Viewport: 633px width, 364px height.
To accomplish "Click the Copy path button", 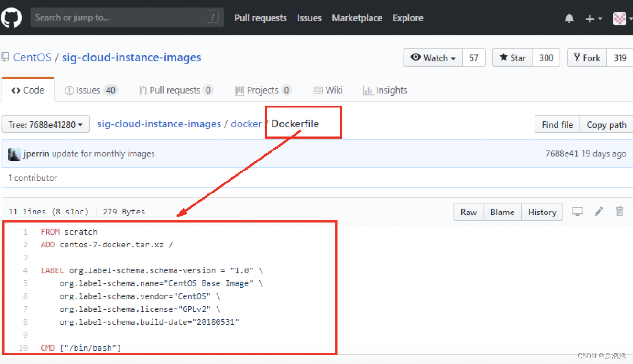I will (606, 125).
